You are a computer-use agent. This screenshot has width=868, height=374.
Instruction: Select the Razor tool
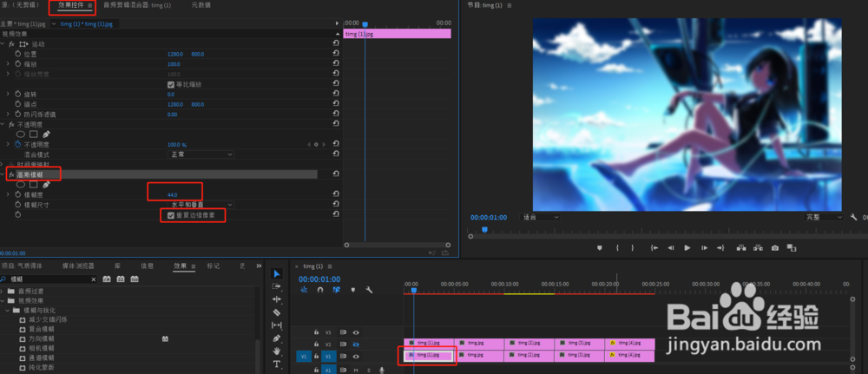[278, 312]
